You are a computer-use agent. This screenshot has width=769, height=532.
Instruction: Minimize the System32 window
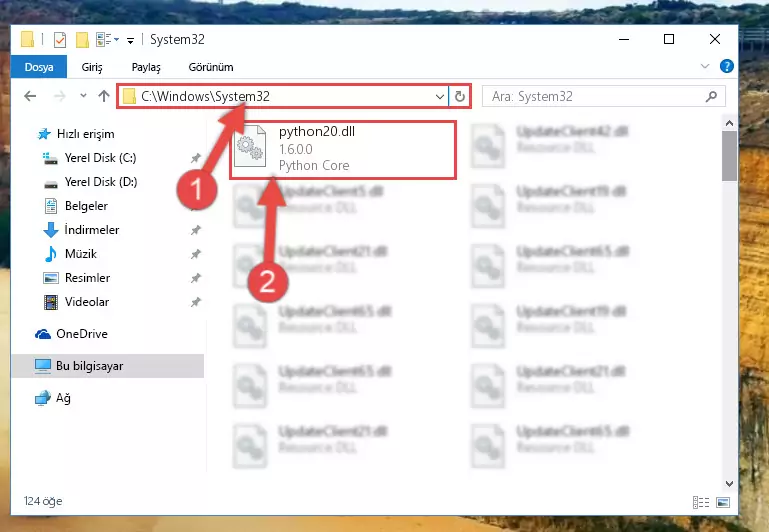coord(624,39)
